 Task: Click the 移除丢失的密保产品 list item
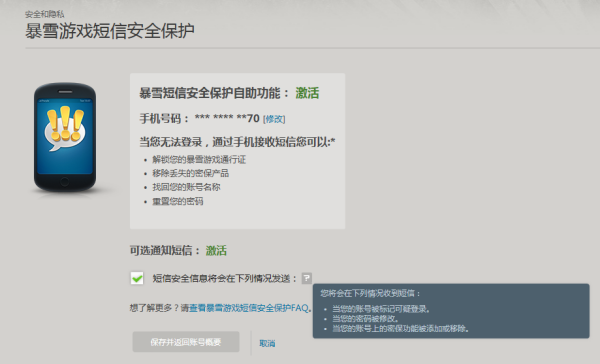point(191,173)
